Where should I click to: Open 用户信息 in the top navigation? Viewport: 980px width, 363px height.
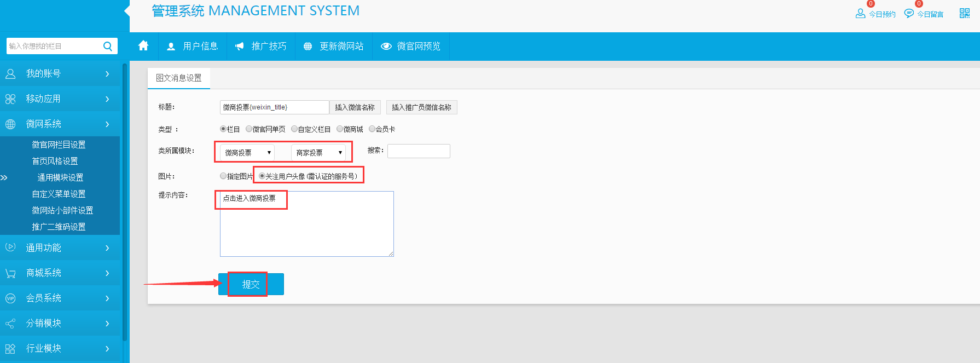tap(193, 47)
